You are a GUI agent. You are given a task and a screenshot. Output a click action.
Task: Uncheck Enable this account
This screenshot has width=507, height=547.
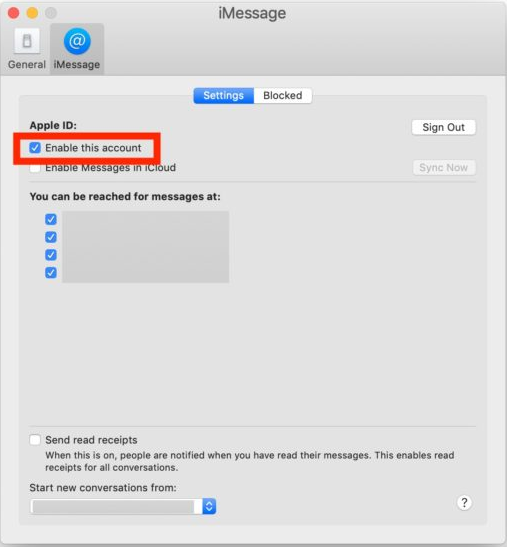(35, 148)
